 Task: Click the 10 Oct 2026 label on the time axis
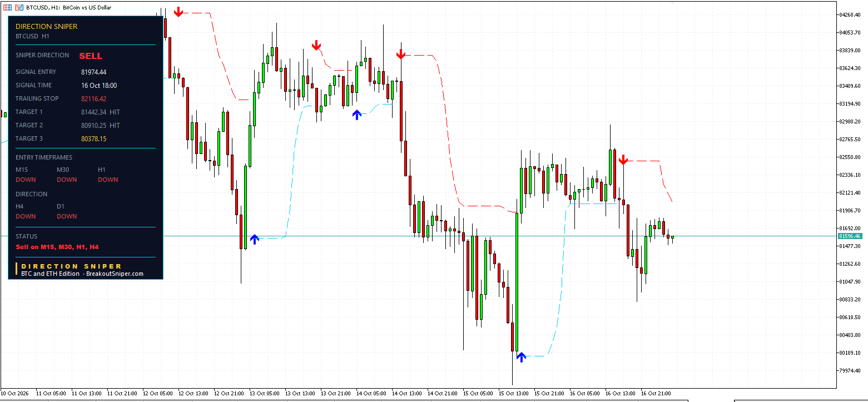point(14,393)
